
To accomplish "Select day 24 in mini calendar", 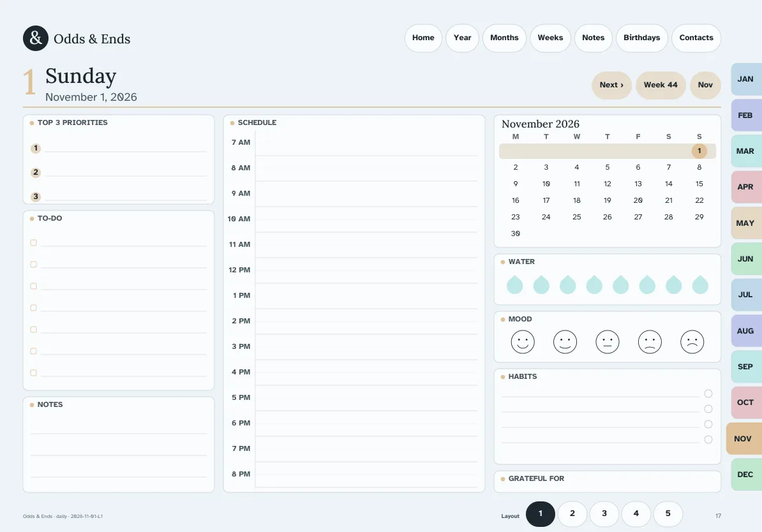I will (546, 217).
